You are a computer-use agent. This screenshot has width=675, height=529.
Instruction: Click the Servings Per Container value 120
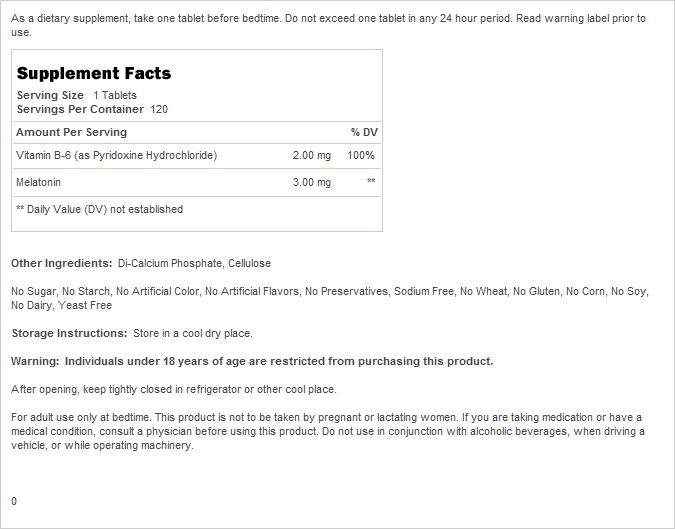[x=159, y=109]
